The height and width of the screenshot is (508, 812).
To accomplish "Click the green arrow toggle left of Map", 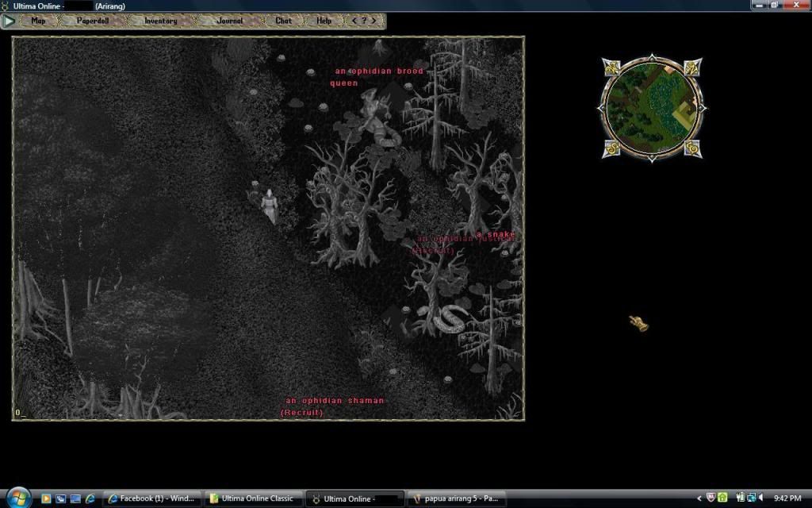I will [9, 21].
